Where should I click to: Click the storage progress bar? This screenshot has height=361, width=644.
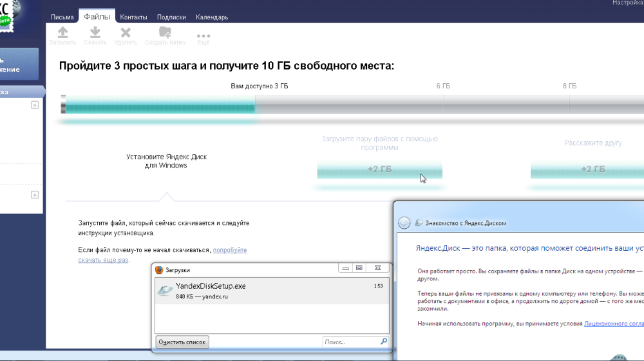point(352,104)
